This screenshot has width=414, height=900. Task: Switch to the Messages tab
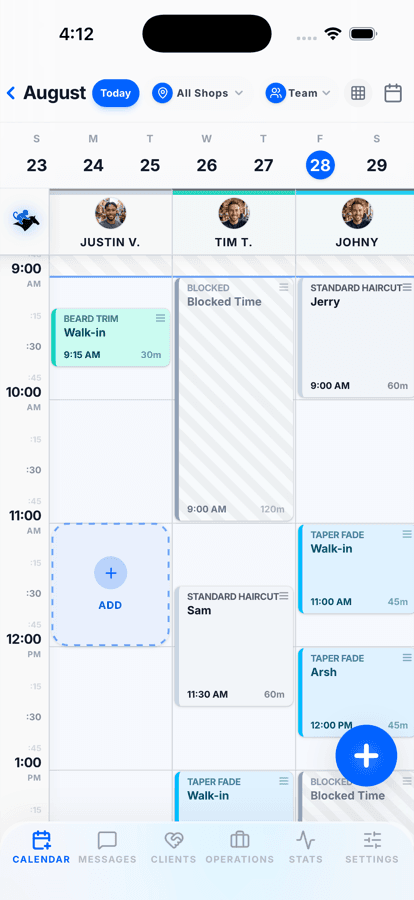(107, 848)
